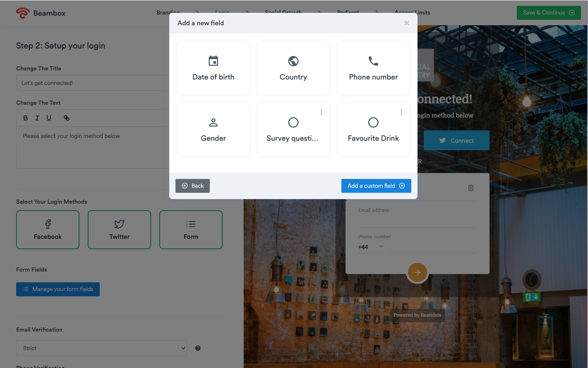
Task: Click the Email Verification help icon
Action: (198, 348)
